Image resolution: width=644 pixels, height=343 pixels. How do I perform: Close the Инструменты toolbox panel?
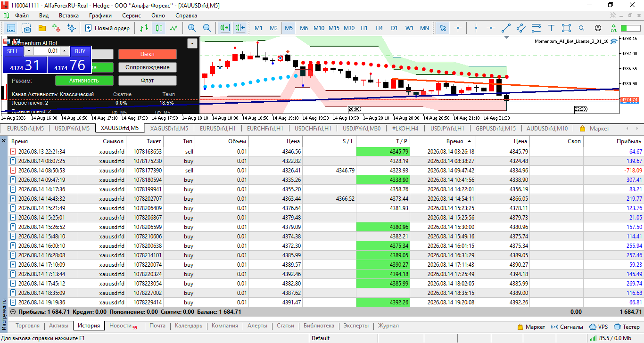coord(4,141)
